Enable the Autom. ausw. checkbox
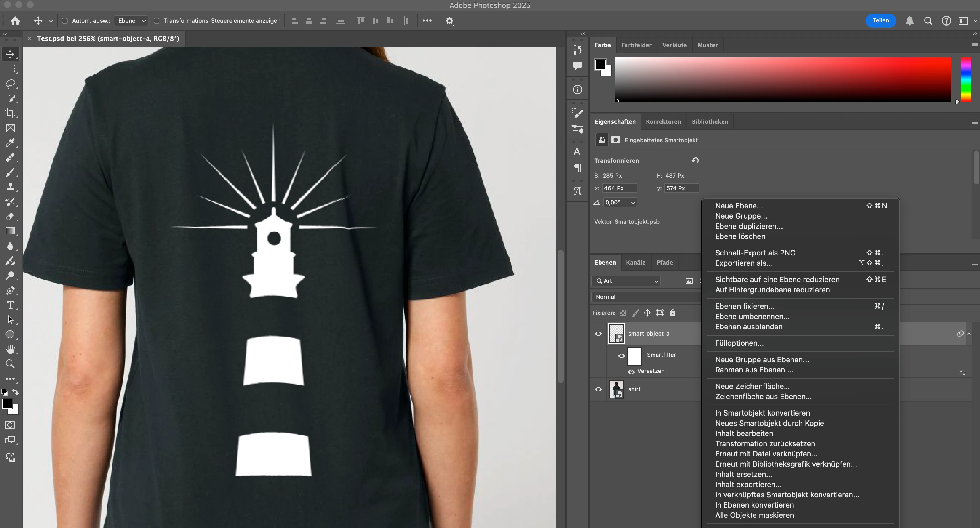980x528 pixels. [65, 21]
